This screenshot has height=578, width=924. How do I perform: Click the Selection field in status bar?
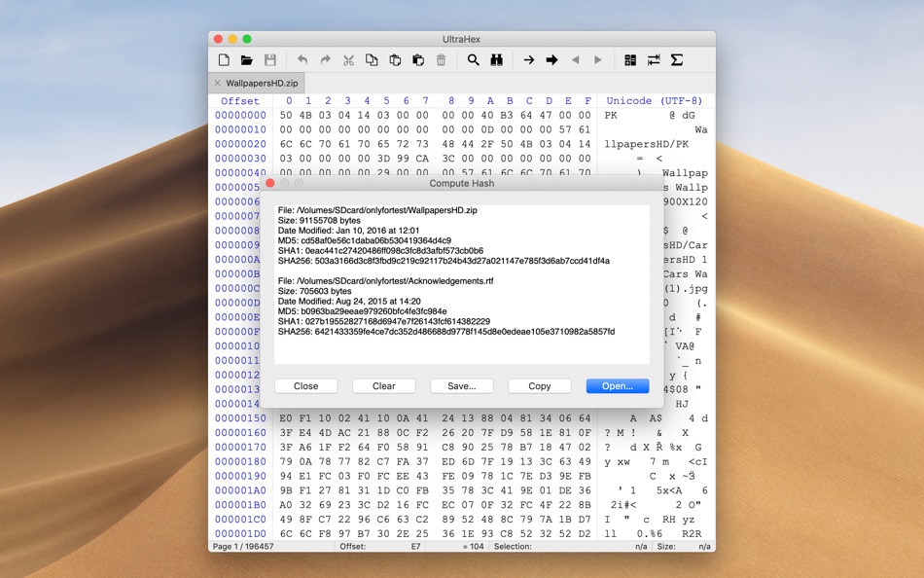point(570,547)
